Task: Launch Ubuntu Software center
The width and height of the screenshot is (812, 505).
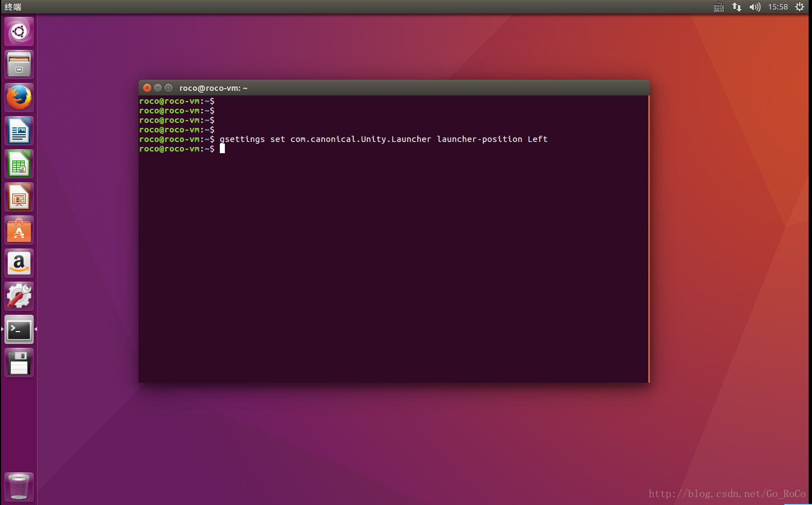Action: 19,230
